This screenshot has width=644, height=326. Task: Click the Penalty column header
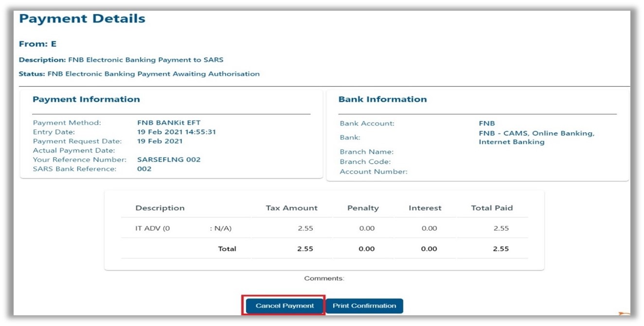point(363,208)
